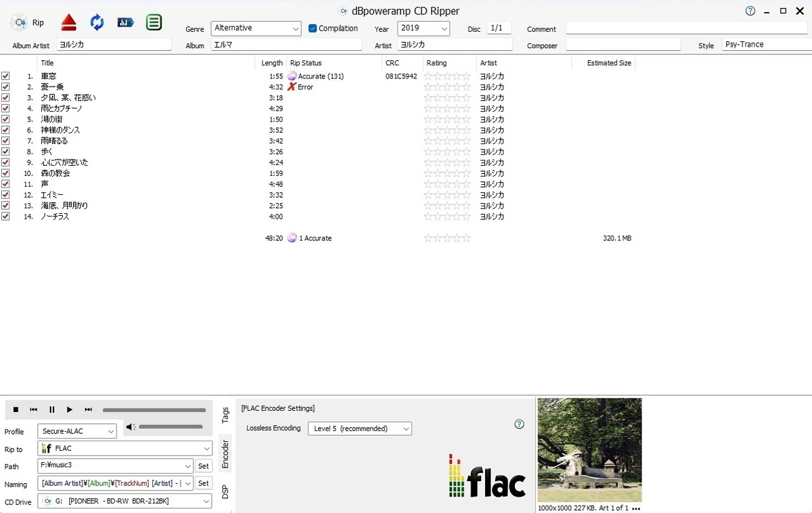Set the overall album star rating
The width and height of the screenshot is (812, 513).
point(447,238)
